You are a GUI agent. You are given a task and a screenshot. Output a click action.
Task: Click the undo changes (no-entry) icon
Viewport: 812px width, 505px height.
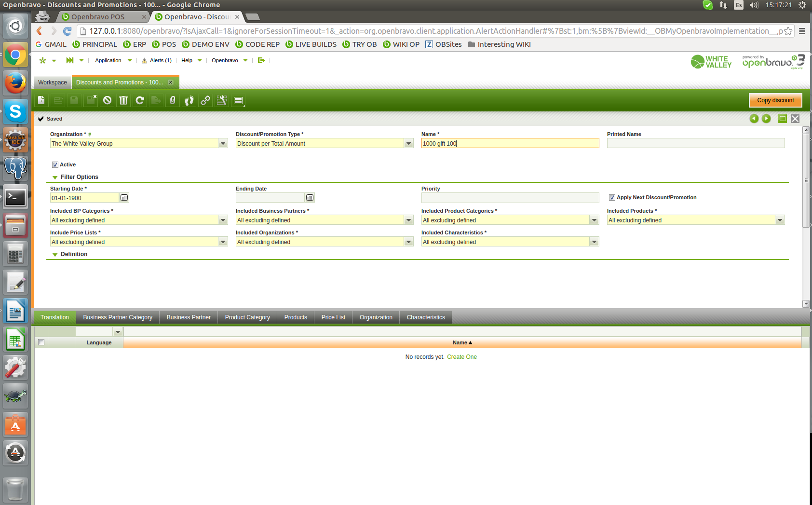pyautogui.click(x=107, y=100)
